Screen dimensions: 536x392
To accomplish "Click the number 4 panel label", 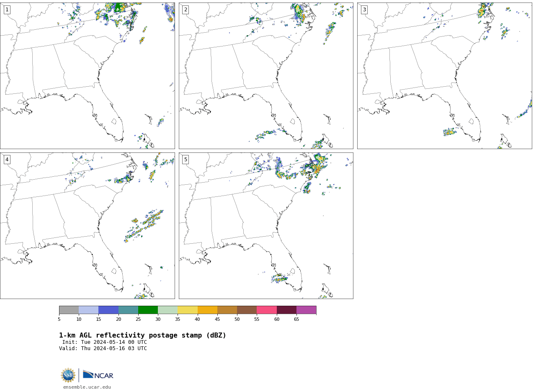I will pos(7,160).
